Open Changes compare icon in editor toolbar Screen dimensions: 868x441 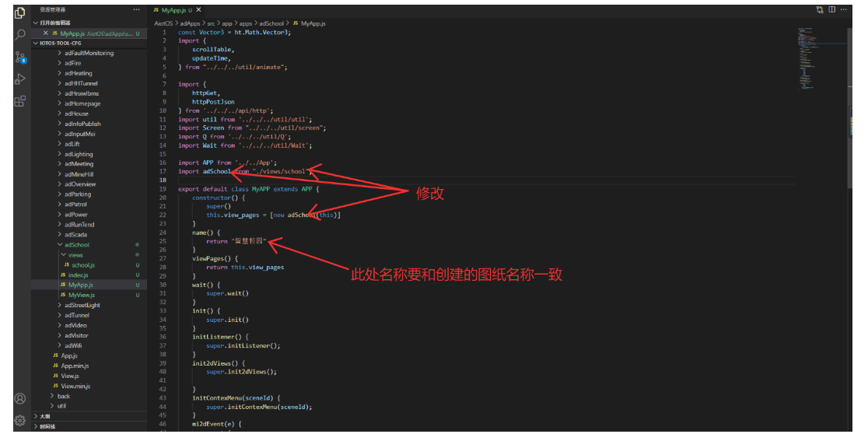(x=819, y=9)
